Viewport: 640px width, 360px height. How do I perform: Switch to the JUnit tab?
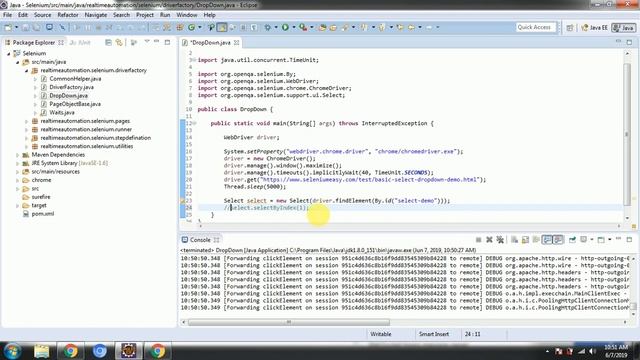tap(80, 42)
